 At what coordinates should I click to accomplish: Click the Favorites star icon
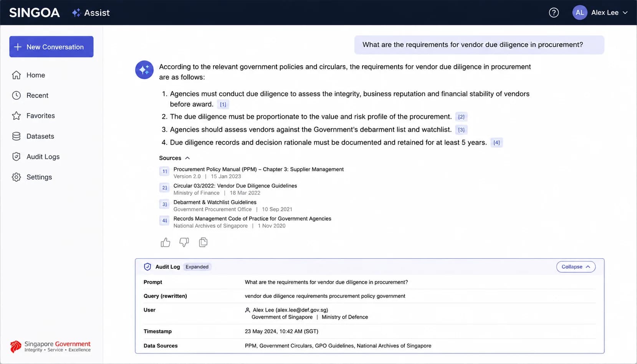pos(16,116)
